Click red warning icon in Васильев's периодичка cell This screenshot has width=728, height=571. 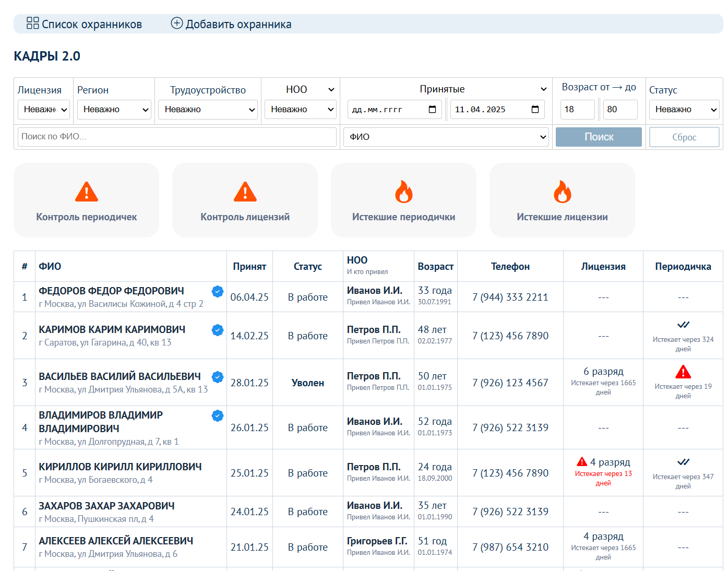point(683,372)
